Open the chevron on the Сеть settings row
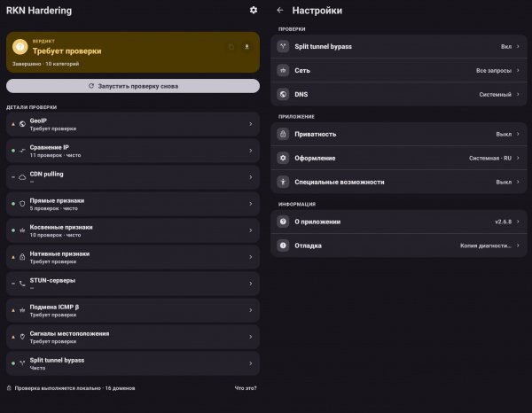This screenshot has height=413, width=532. point(518,71)
